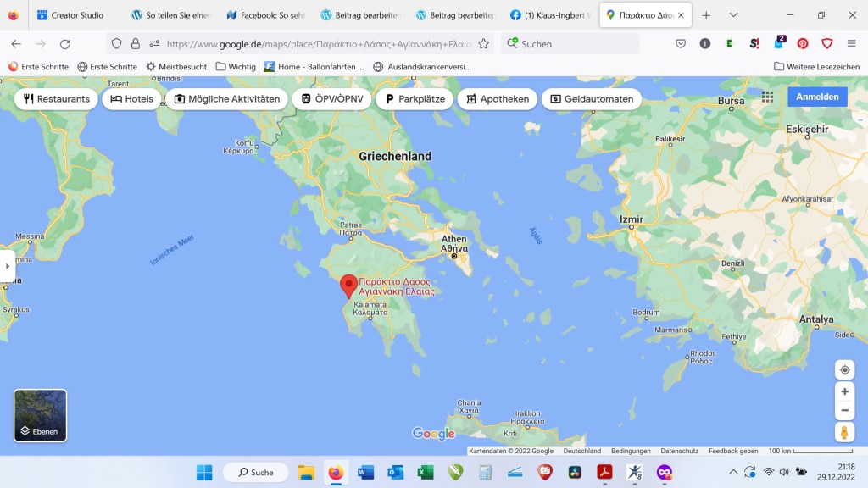
Task: Zoom out of the map
Action: click(x=844, y=411)
